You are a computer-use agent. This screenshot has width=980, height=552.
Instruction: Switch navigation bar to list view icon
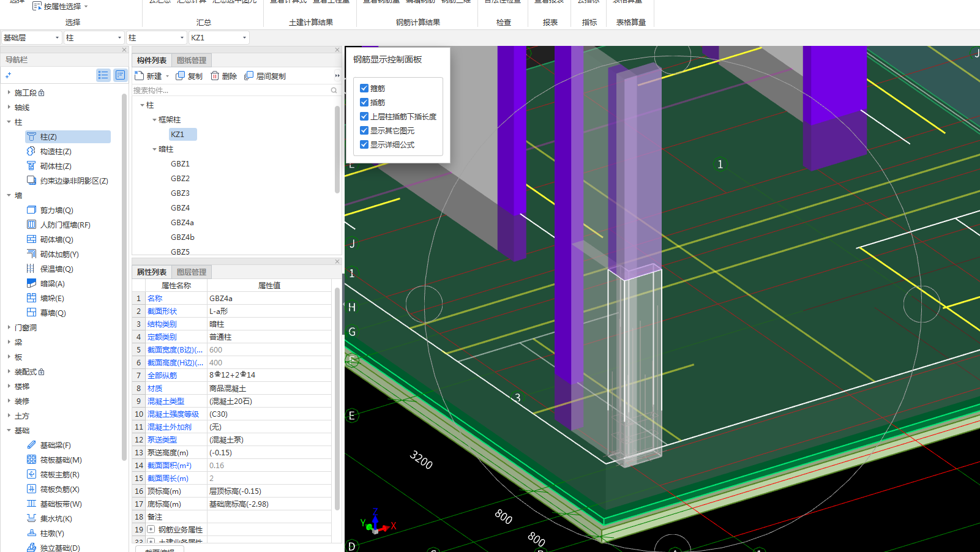tap(103, 75)
